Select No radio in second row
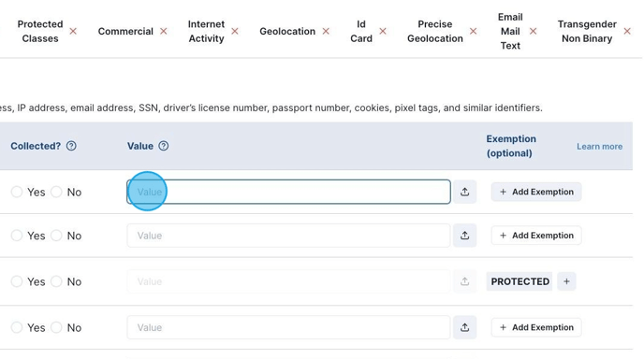This screenshot has width=644, height=359. coord(56,236)
